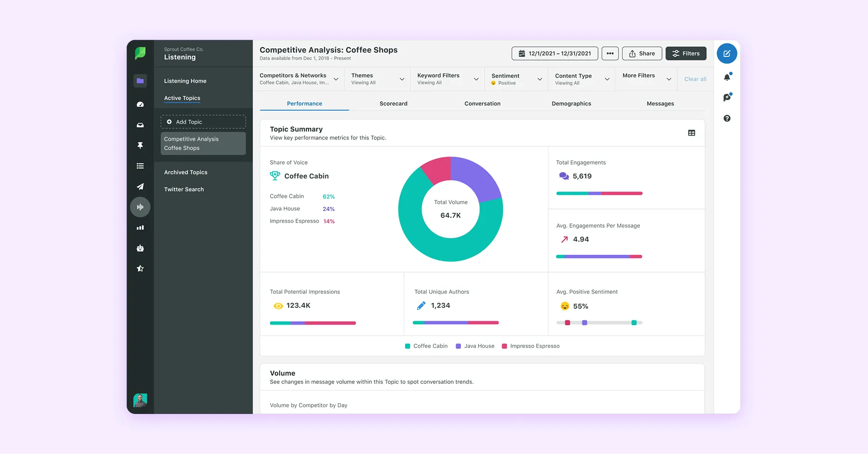This screenshot has height=454, width=868.
Task: Click the Coffee Cabin 62% value
Action: (x=328, y=196)
